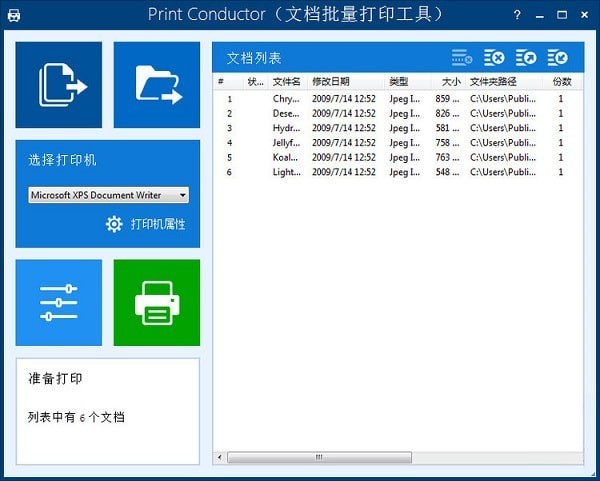
Task: Click the import document list icon
Action: pyautogui.click(x=558, y=58)
